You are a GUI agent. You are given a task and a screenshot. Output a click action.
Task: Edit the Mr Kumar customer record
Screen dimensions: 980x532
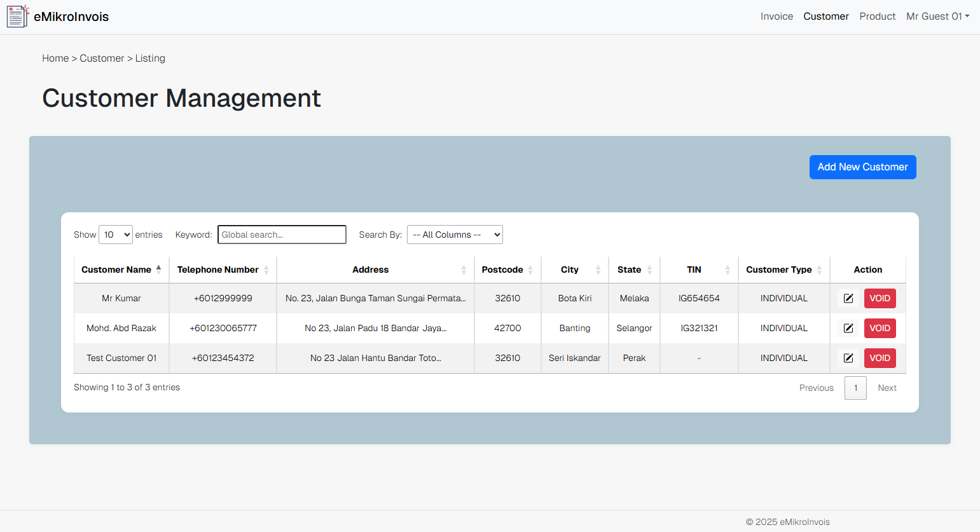(x=848, y=298)
